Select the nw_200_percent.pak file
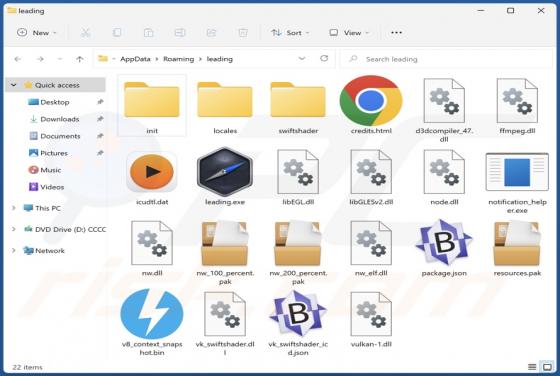Viewport: 560px width, 376px height. pos(298,252)
